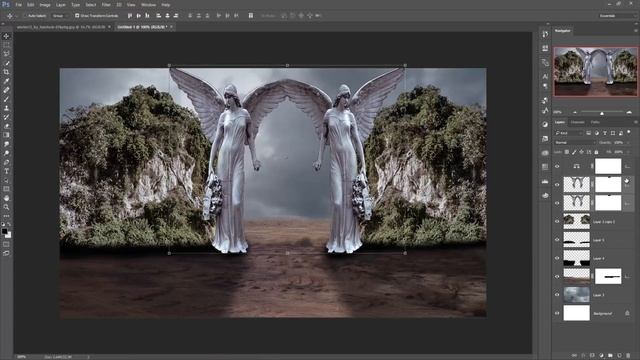
Task: Hide the Background layer
Action: pyautogui.click(x=557, y=313)
